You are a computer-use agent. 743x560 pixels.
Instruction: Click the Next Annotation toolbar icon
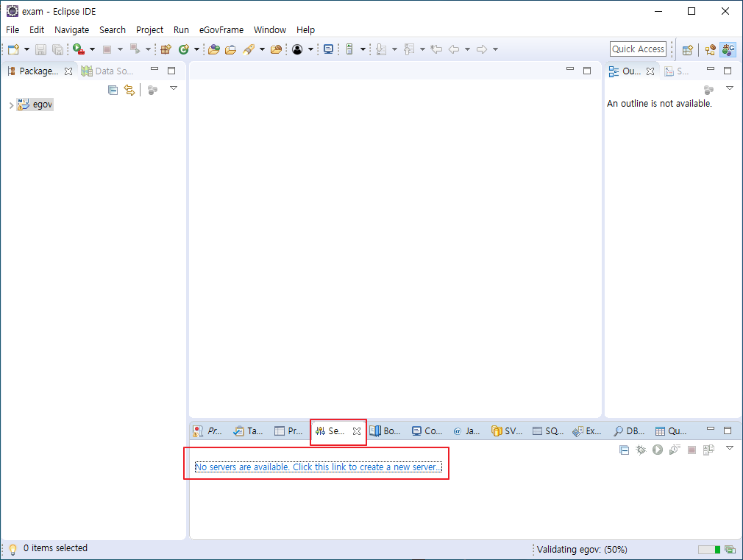381,49
